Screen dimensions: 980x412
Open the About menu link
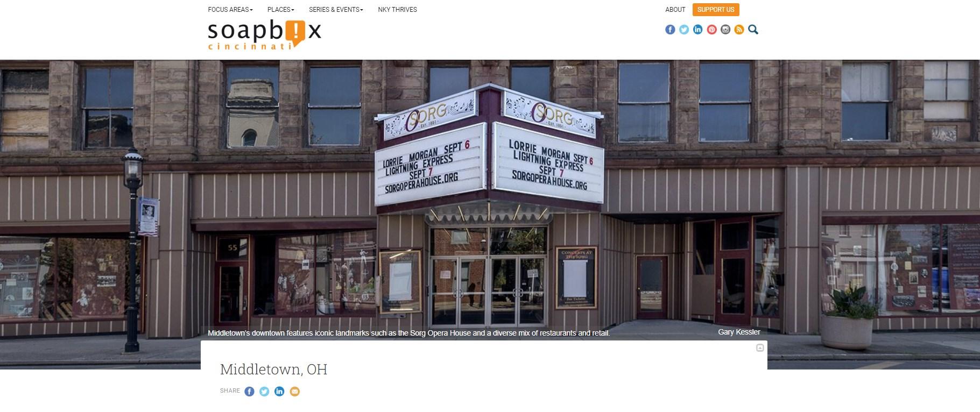click(675, 10)
